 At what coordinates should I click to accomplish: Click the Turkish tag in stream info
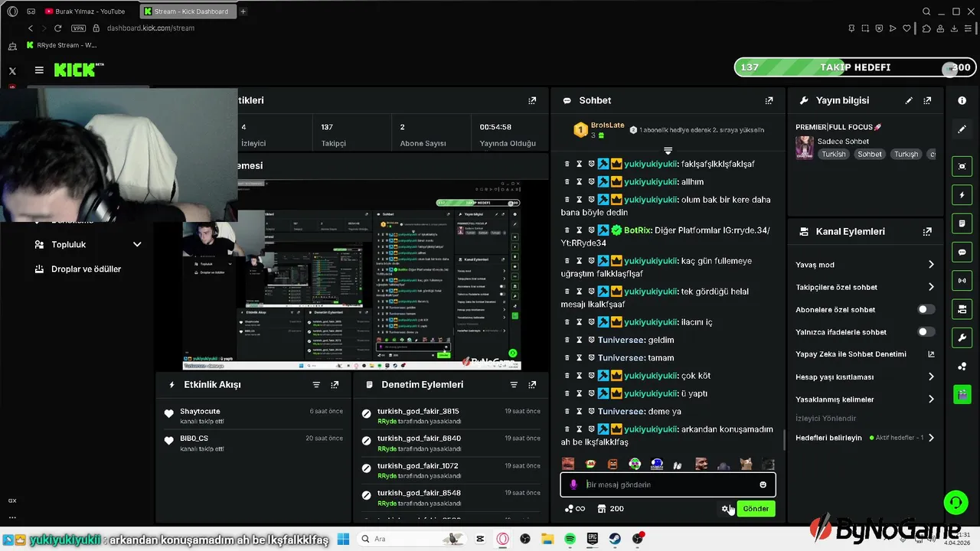[834, 154]
